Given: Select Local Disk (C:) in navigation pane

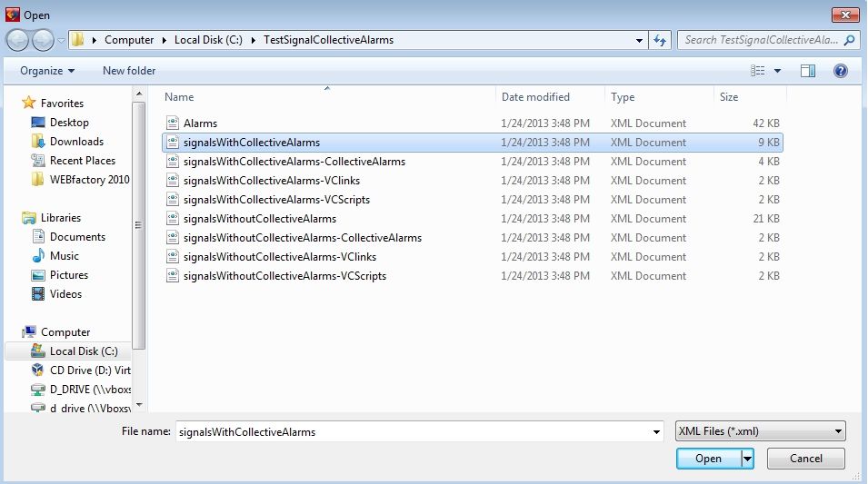Looking at the screenshot, I should (x=84, y=351).
